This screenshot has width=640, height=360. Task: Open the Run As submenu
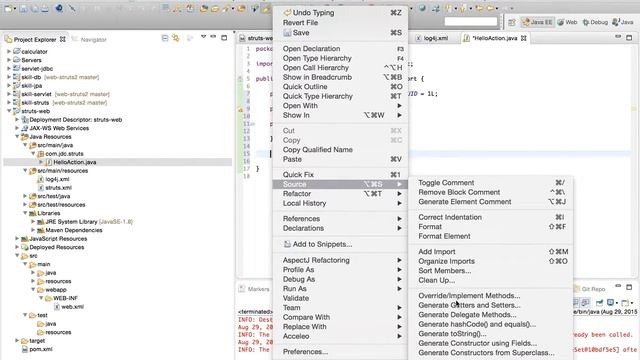tap(340, 289)
